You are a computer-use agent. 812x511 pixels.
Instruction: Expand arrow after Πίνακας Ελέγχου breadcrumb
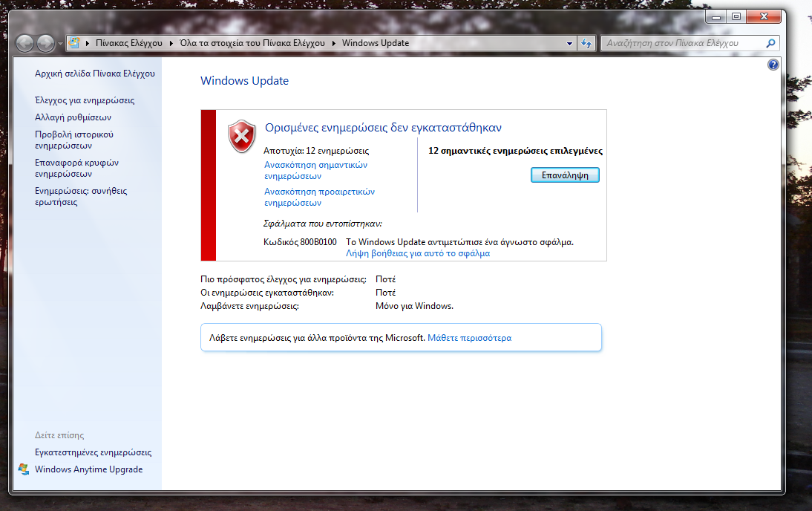pyautogui.click(x=171, y=43)
